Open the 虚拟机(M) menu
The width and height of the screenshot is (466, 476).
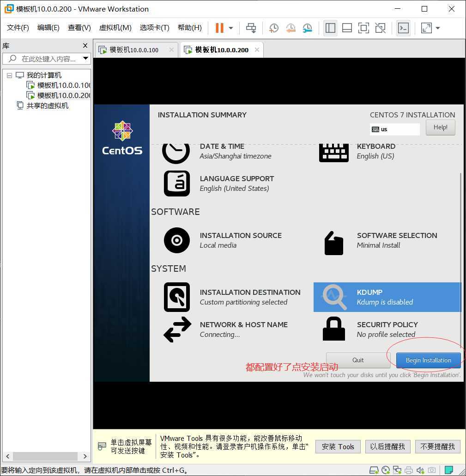tap(115, 28)
